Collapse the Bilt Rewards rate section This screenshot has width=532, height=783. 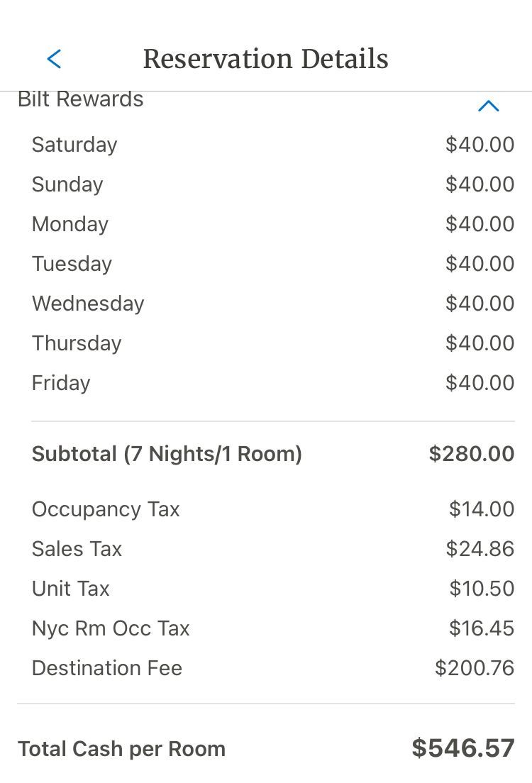[x=488, y=106]
